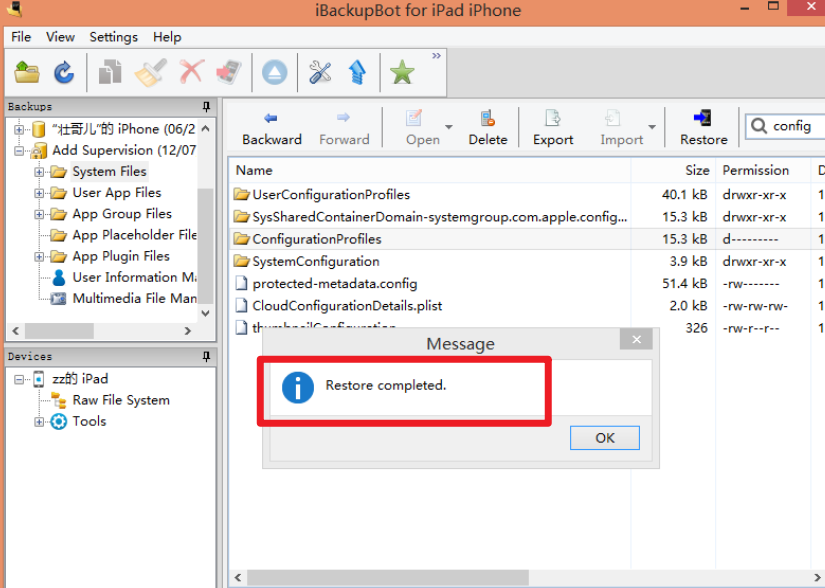Open the dropdown arrow next to Open
This screenshot has height=588, width=825.
pyautogui.click(x=449, y=127)
